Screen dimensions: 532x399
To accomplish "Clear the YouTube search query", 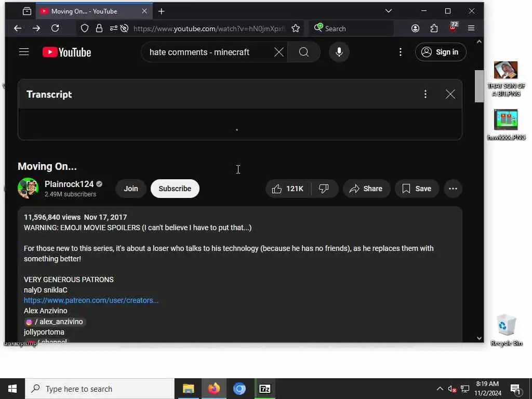I will point(279,52).
